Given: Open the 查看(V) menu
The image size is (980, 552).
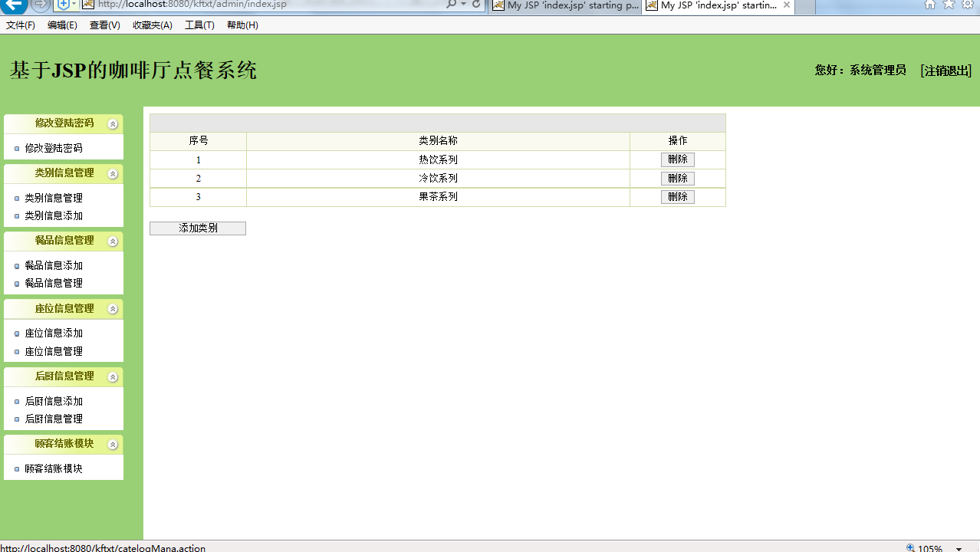Looking at the screenshot, I should coord(105,25).
